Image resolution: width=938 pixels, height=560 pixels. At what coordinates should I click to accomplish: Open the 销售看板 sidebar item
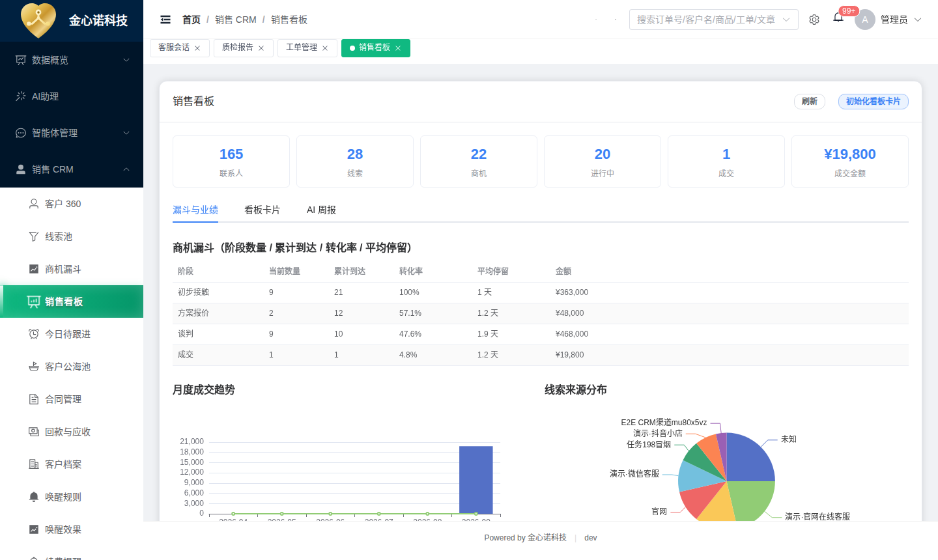click(x=72, y=301)
